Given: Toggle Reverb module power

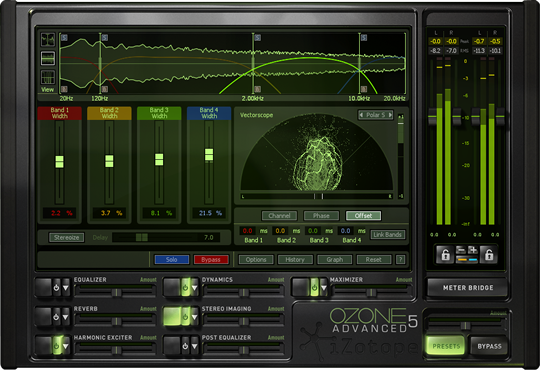Looking at the screenshot, I should pos(56,317).
